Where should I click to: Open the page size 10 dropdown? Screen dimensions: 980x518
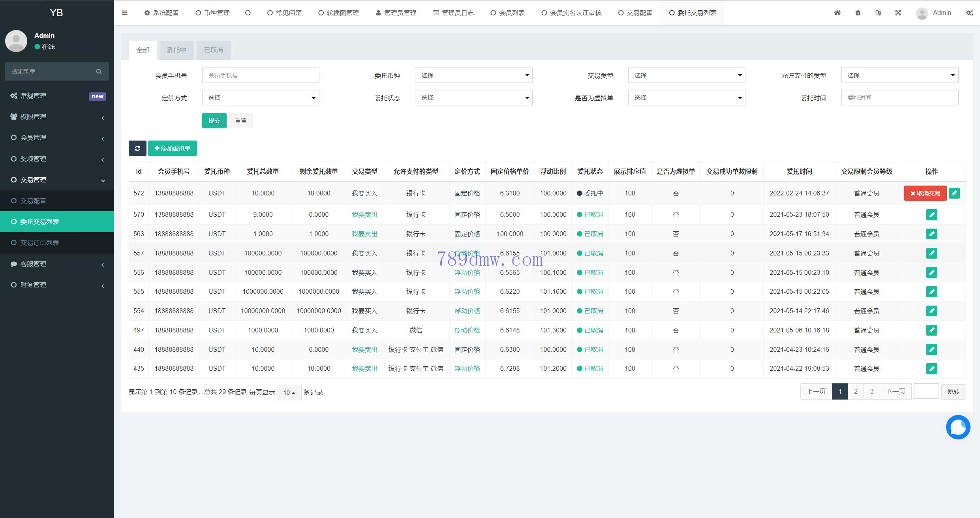pos(289,392)
